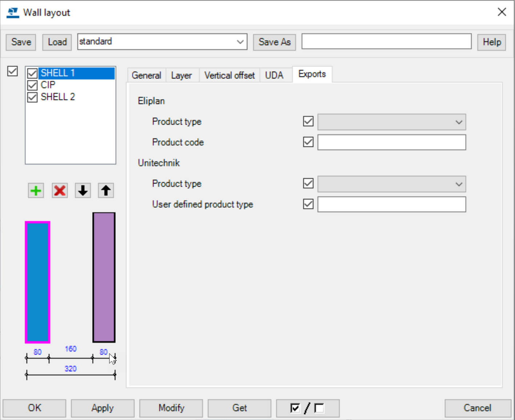Click the Wall layout title bar icon
The height and width of the screenshot is (420, 515).
tap(13, 13)
